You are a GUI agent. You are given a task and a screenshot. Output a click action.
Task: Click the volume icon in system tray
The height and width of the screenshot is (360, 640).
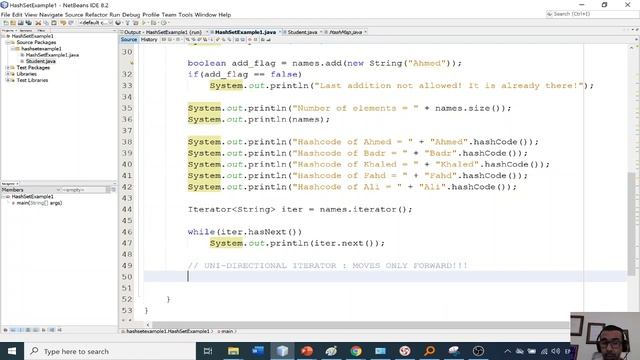click(x=556, y=351)
